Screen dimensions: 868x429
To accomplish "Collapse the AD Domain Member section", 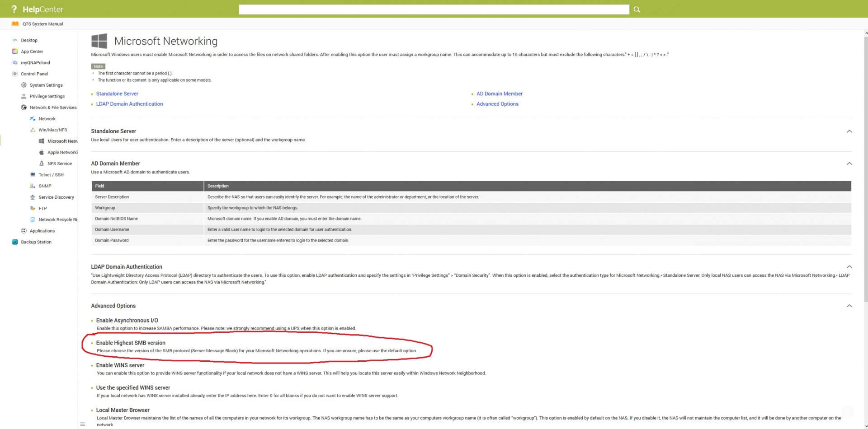I will click(849, 163).
